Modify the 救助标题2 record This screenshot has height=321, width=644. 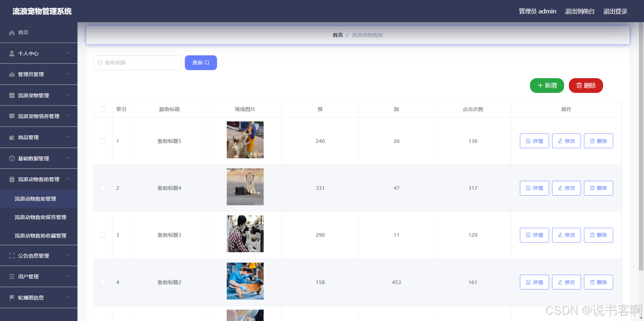(x=566, y=282)
